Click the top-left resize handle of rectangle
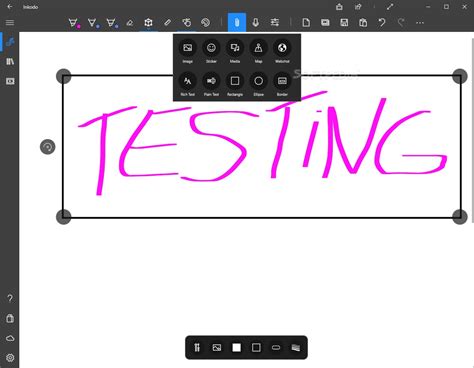The width and height of the screenshot is (474, 368). point(64,76)
